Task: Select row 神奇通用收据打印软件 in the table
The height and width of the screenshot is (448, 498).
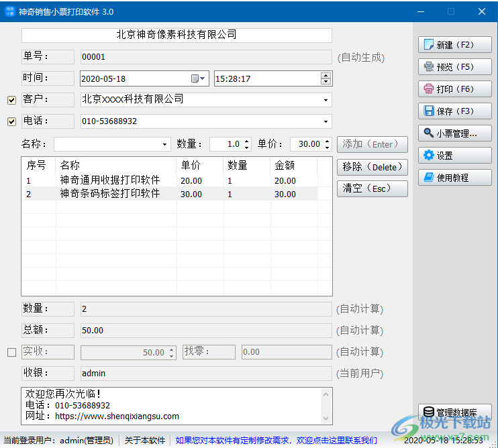Action: 170,180
